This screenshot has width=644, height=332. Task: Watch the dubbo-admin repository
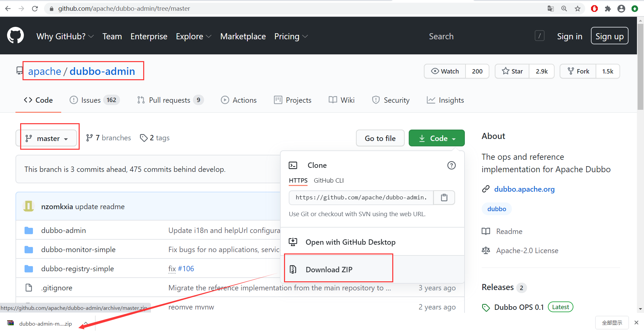click(445, 71)
